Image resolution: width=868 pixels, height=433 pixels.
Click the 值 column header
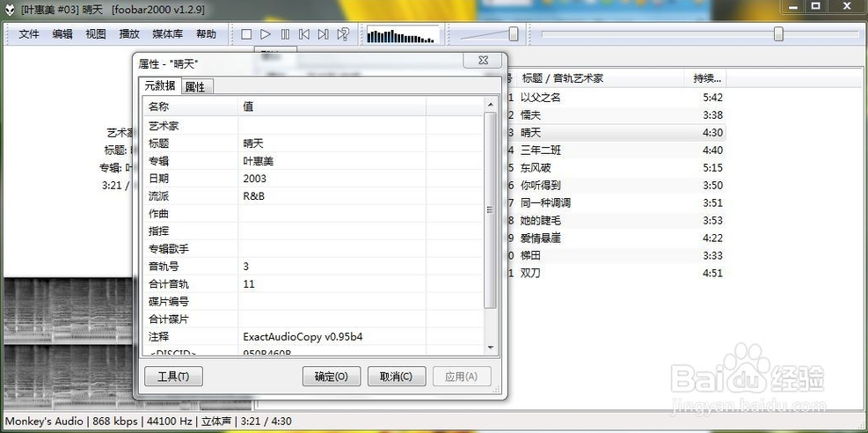pos(332,106)
